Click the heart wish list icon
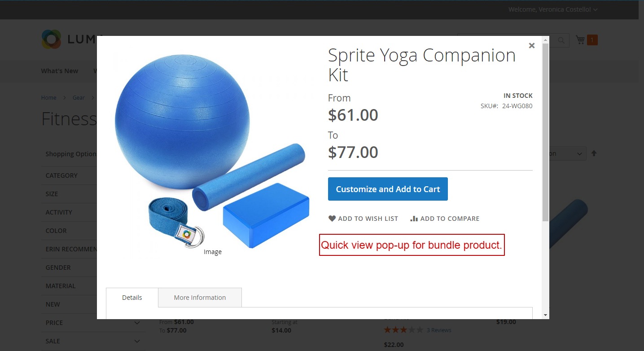This screenshot has height=351, width=644. pos(332,219)
